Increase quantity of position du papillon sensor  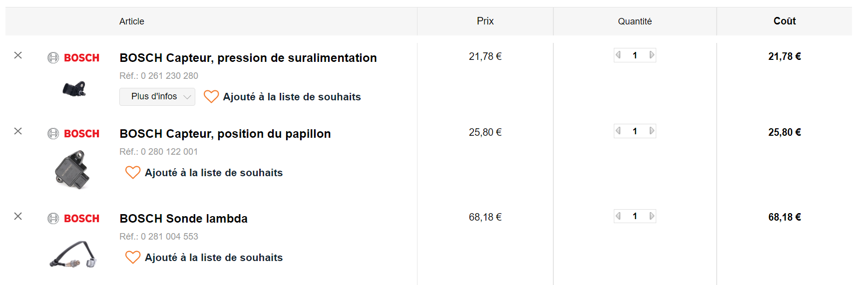[x=651, y=131]
